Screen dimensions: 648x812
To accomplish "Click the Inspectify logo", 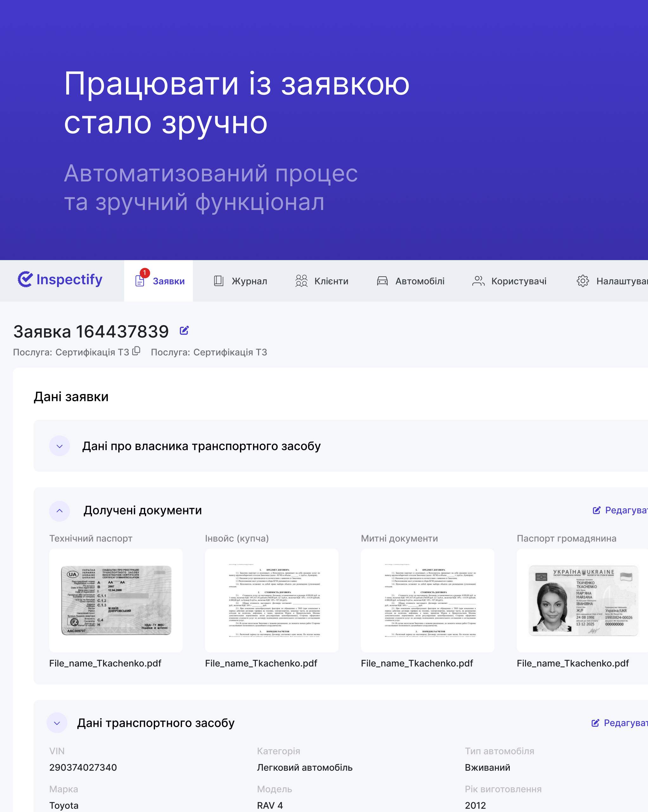I will click(x=60, y=279).
